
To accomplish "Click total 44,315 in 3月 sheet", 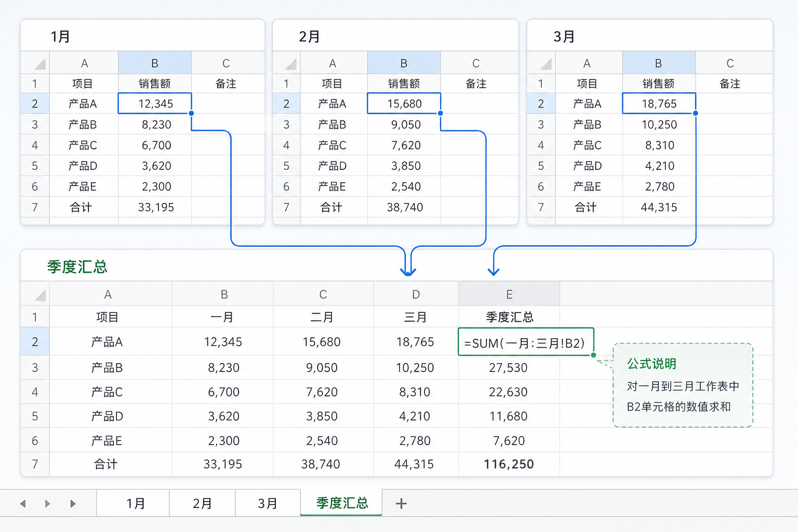I will tap(659, 207).
